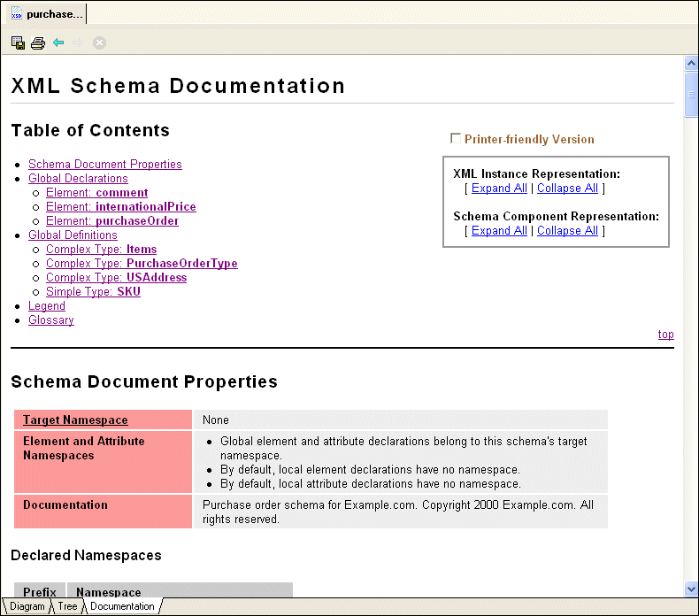Enable the Printer-friendly Version checkbox
Screen dimensions: 699x616
[456, 138]
